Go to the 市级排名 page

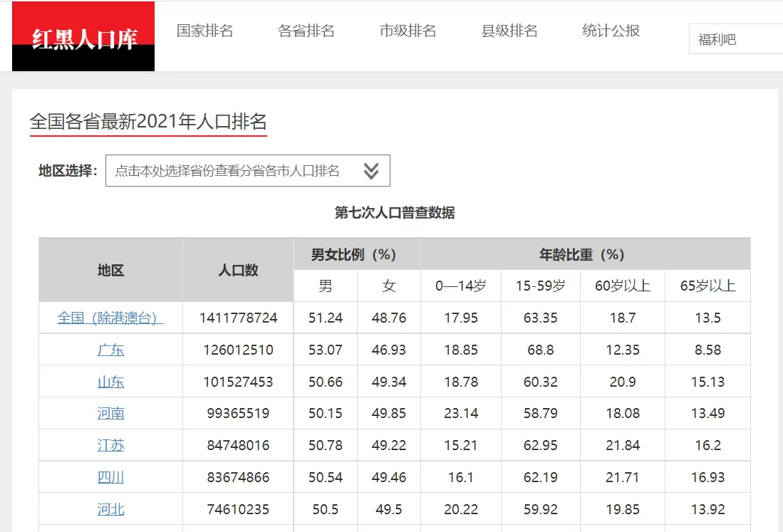[x=408, y=31]
